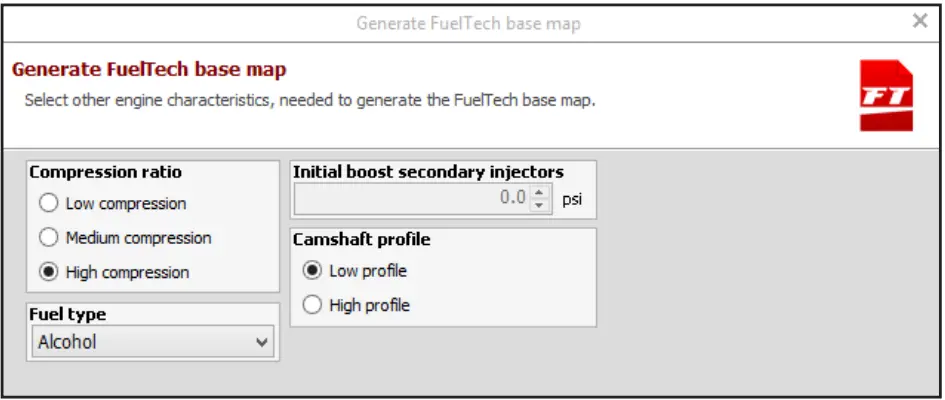Click the FuelTech FT logo icon

coord(885,96)
